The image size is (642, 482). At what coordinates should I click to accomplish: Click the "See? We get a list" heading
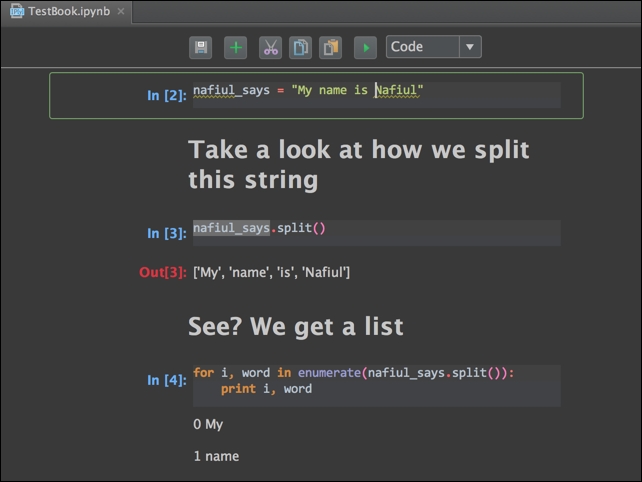(x=296, y=327)
